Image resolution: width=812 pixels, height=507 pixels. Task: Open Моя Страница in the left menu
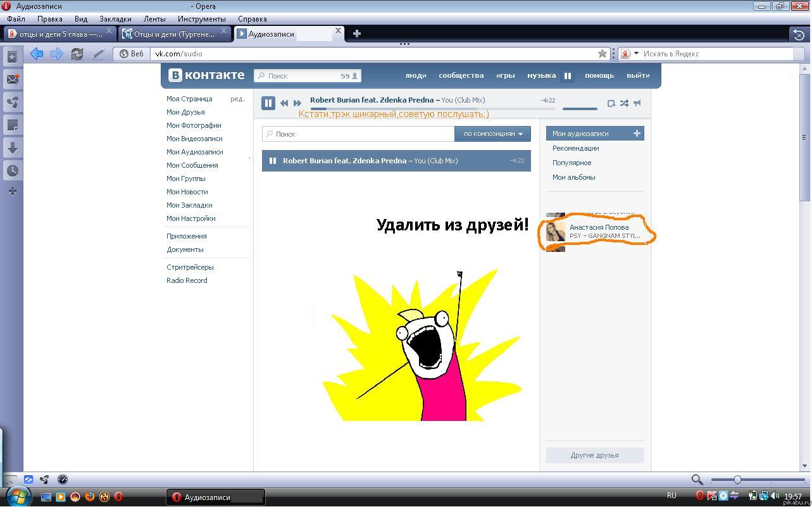pos(189,99)
